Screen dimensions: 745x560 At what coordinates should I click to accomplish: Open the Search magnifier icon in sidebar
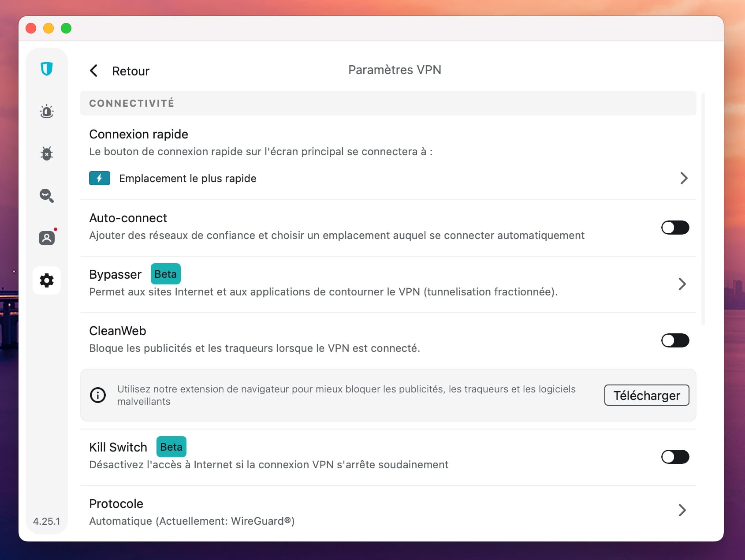(x=47, y=195)
